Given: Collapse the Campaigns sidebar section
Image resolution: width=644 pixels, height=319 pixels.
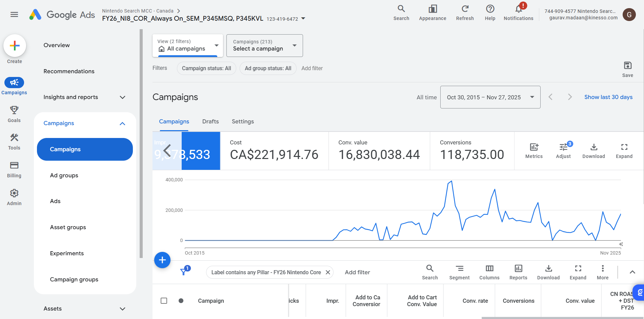Looking at the screenshot, I should tap(122, 123).
